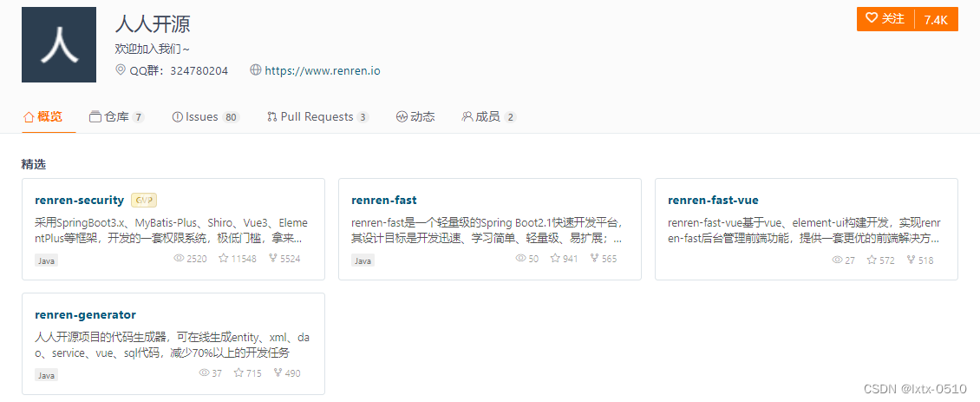Click the GVP badge on renren-security
The image size is (980, 402).
(x=143, y=201)
